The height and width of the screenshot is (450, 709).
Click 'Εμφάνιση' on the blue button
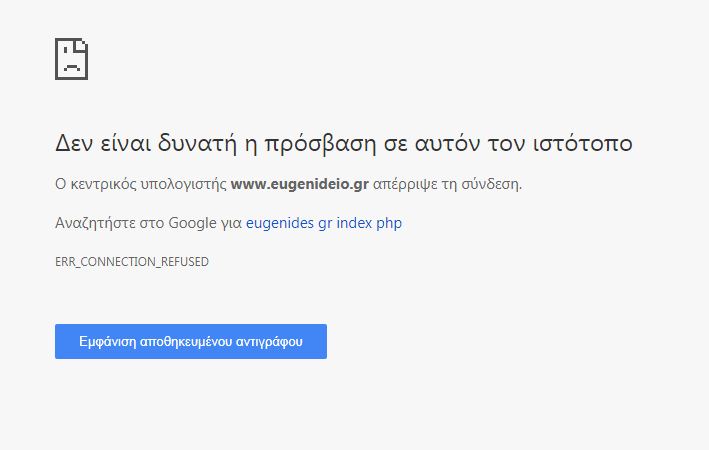108,341
